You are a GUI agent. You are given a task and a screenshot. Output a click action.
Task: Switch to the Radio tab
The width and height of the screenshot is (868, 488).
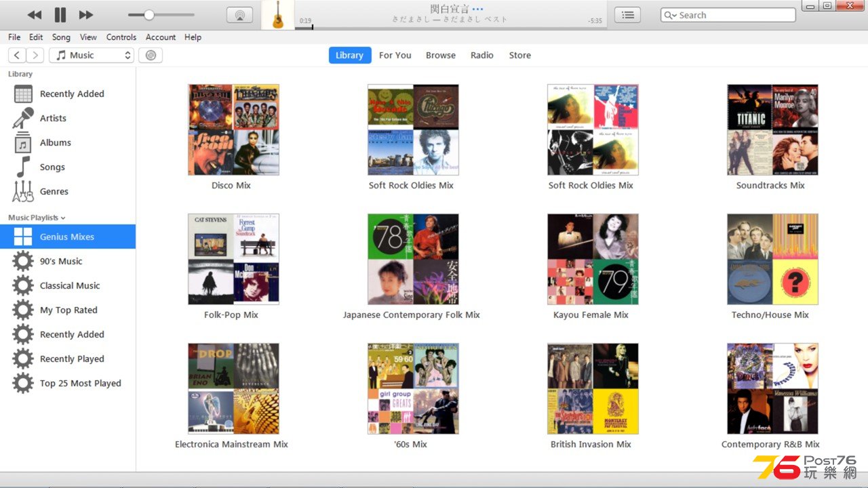(482, 56)
